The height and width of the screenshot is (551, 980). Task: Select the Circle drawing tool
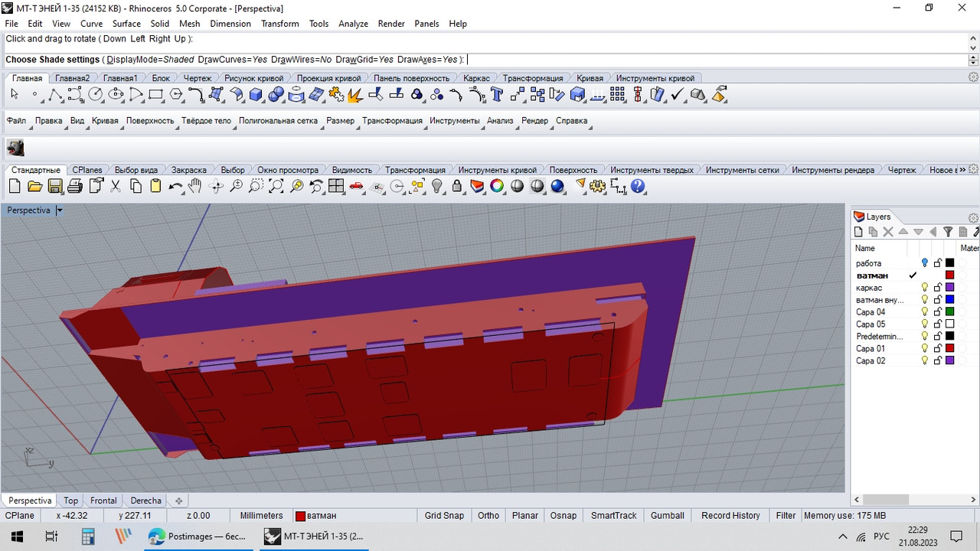(x=96, y=94)
